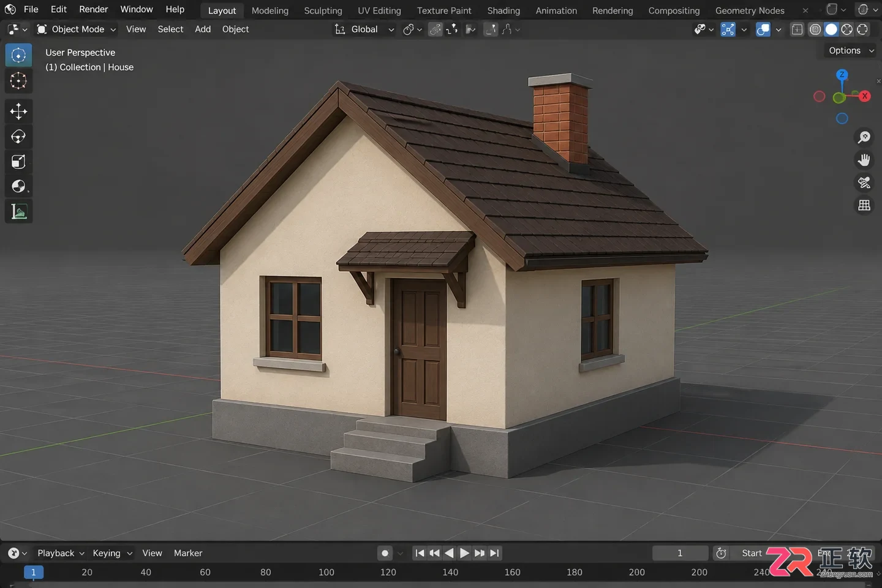Activate the 3D Cursor tool
The image size is (882, 588).
point(18,81)
